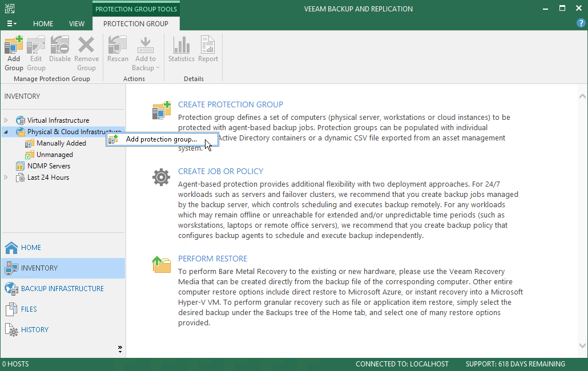Switch to the VIEW ribbon tab

[x=76, y=23]
